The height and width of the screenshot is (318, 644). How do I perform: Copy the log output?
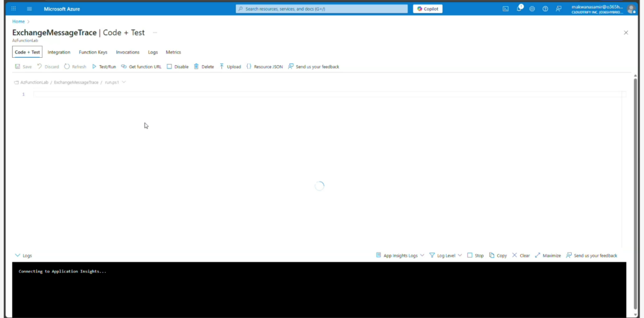coord(498,255)
